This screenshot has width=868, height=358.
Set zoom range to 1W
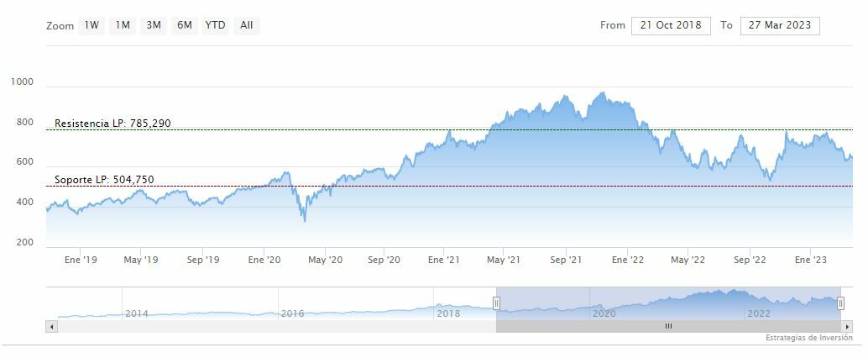[x=92, y=25]
